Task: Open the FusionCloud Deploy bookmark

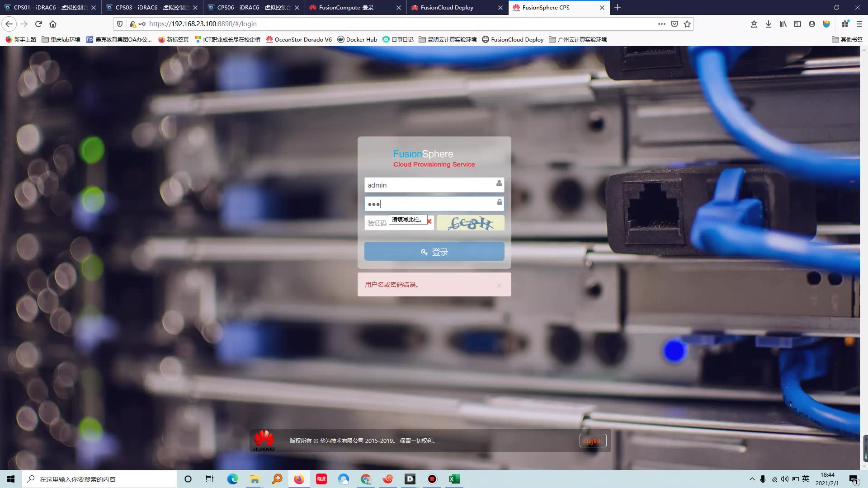Action: [513, 39]
